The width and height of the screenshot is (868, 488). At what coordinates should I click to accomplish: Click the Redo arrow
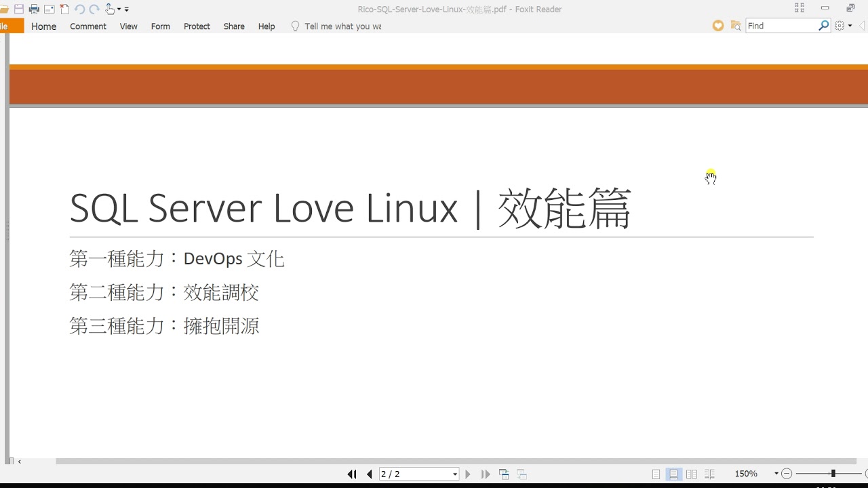[94, 9]
